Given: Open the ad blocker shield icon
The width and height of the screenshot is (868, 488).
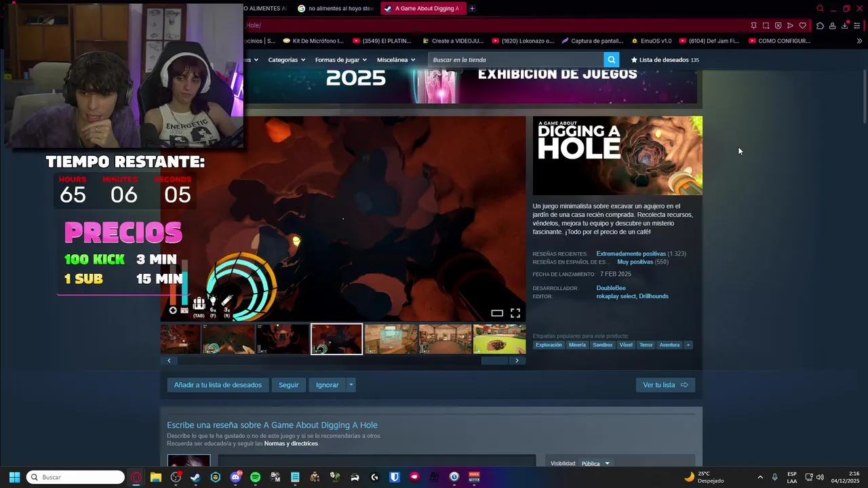Looking at the screenshot, I should (x=778, y=26).
